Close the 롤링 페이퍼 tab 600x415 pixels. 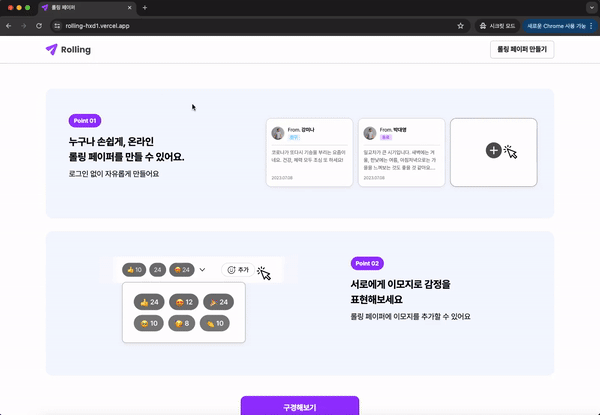click(129, 8)
